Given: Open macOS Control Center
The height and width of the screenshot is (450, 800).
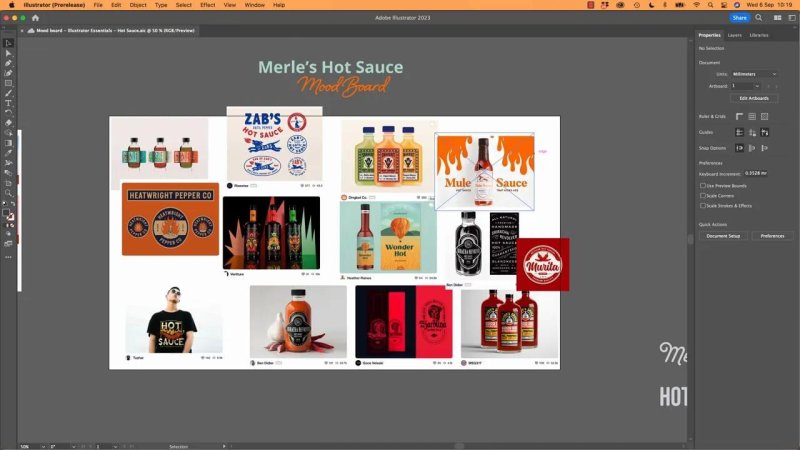Looking at the screenshot, I should point(723,5).
